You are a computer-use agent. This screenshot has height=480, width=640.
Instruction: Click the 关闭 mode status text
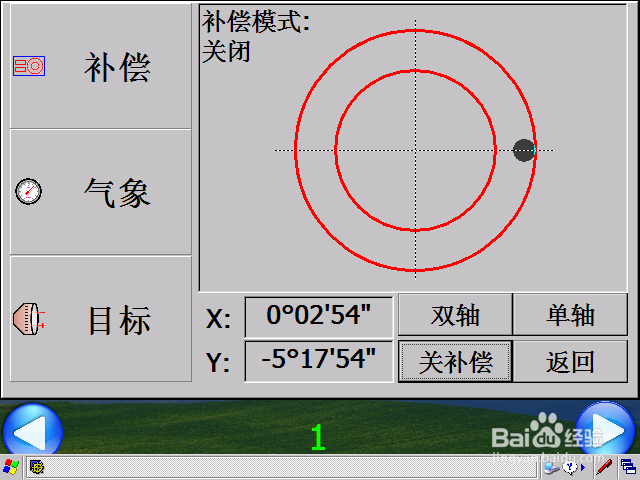tap(226, 52)
